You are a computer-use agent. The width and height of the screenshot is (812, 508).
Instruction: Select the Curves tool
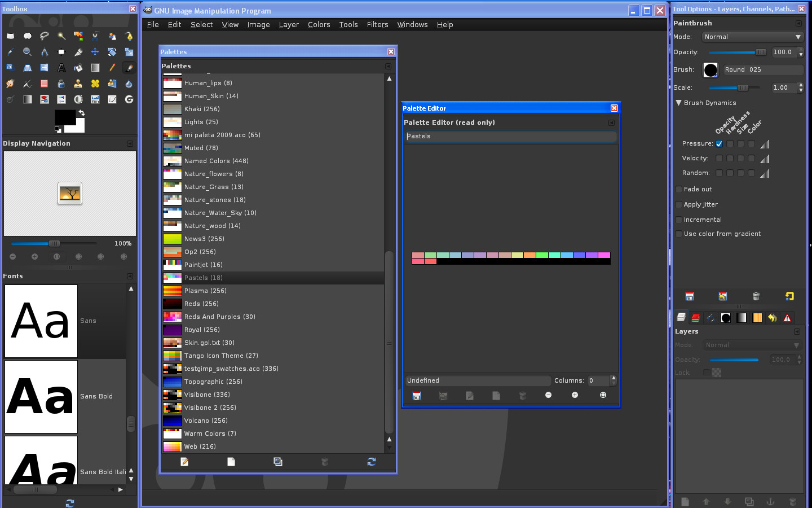[x=112, y=99]
